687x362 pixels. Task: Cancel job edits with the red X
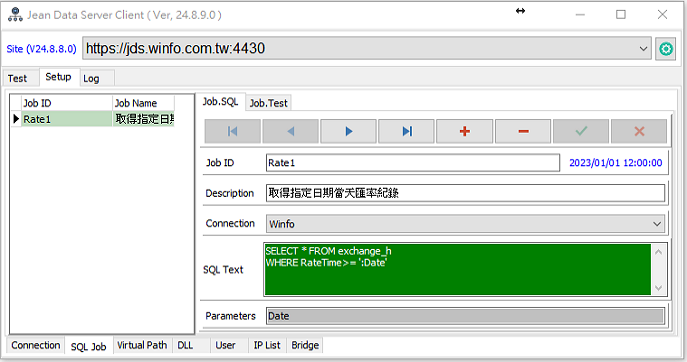[639, 131]
